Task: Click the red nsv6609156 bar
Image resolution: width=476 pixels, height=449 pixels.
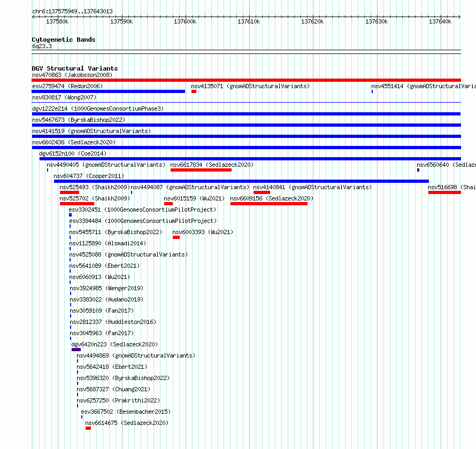Action: 269,204
